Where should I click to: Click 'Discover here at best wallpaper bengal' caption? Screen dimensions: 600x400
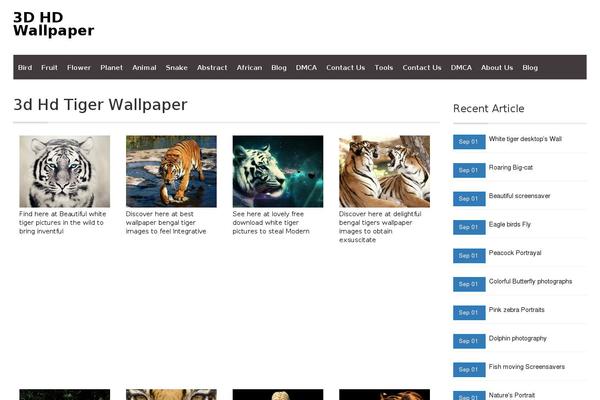point(166,222)
